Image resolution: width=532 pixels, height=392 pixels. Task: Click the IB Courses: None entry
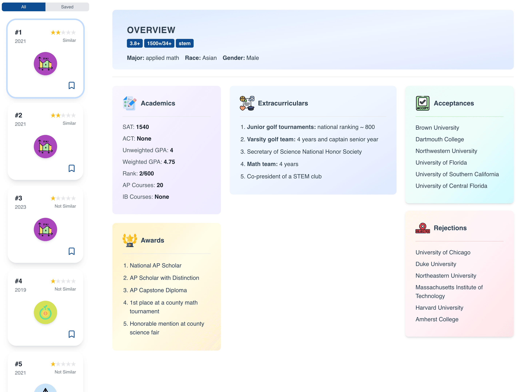[146, 197]
